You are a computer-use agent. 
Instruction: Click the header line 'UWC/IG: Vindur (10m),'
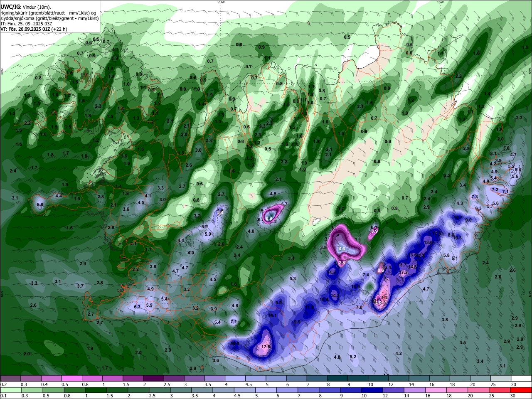tap(26, 7)
